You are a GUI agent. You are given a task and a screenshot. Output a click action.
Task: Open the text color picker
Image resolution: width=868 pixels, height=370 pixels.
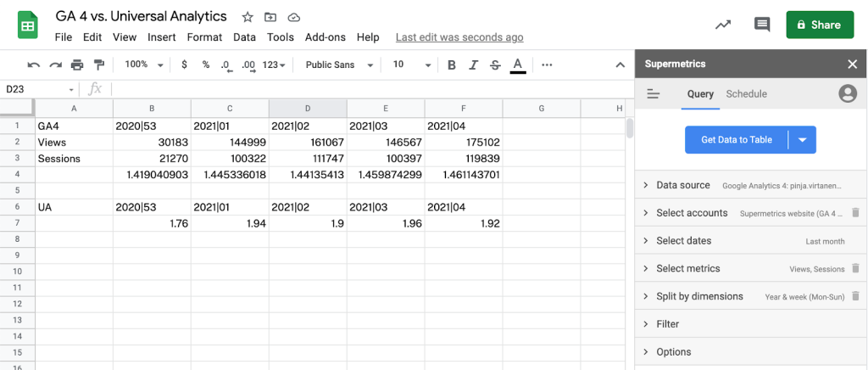[x=518, y=65]
